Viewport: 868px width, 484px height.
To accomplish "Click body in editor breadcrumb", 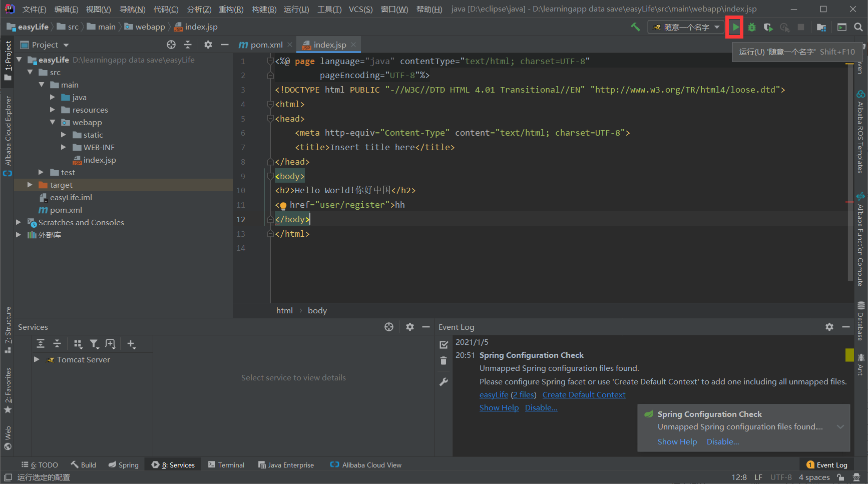I will pos(317,310).
